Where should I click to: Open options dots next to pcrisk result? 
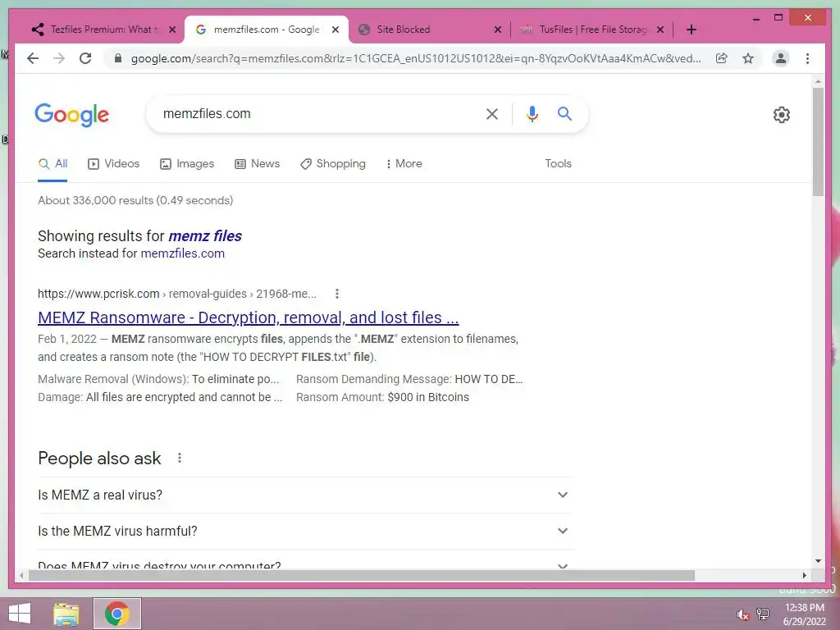point(337,294)
